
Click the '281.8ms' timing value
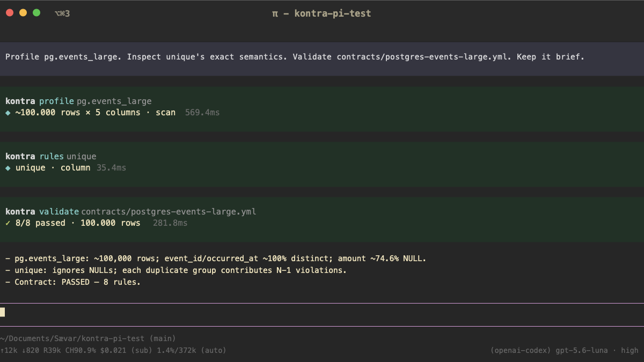(x=170, y=223)
